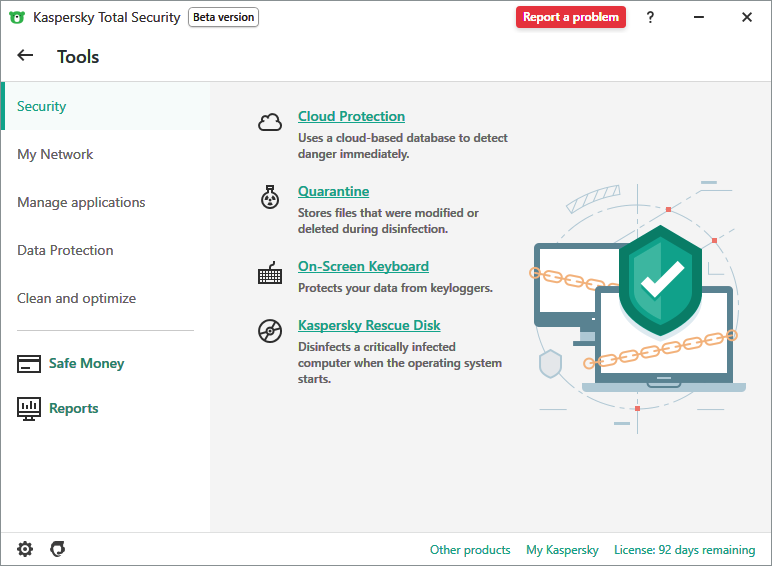Go to the Data Protection section

(65, 250)
